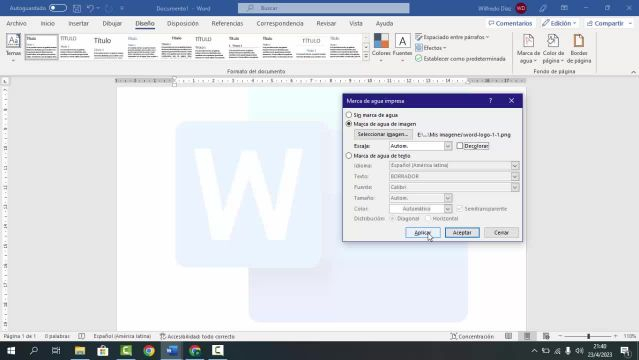Select the first document format thumbnail

point(42,47)
